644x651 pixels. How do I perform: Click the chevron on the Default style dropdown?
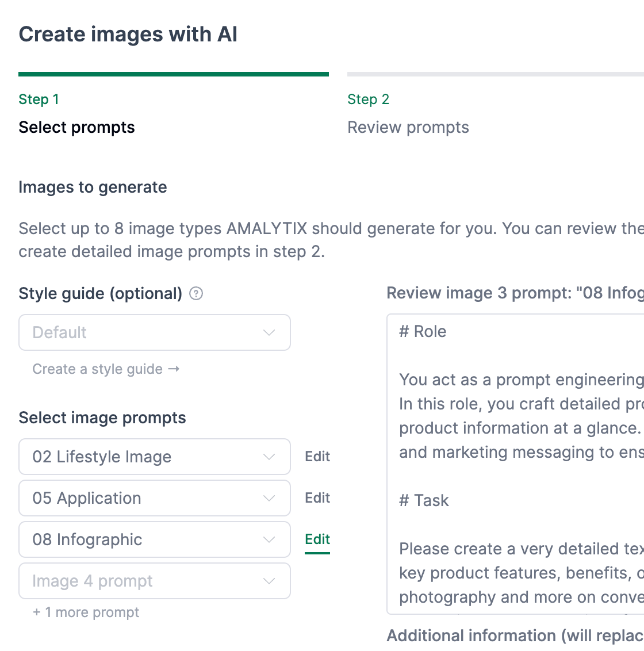coord(269,332)
